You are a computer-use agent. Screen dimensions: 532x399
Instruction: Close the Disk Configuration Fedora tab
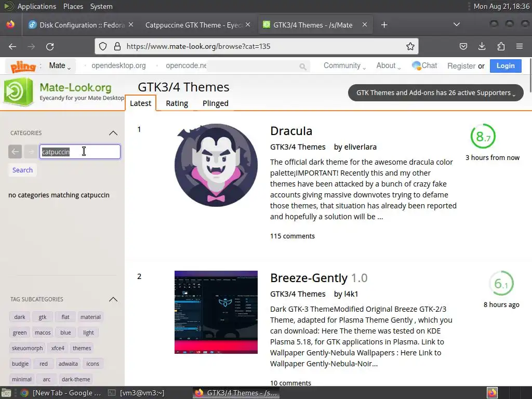click(131, 25)
